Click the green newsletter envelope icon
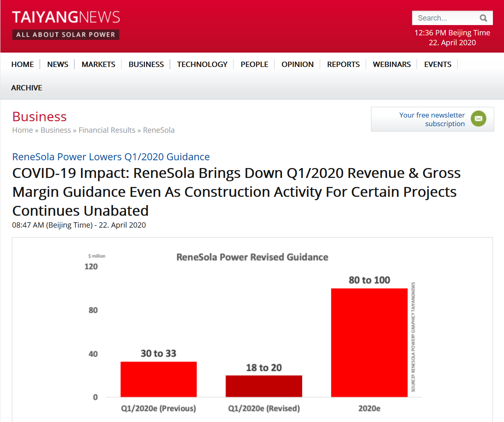Screen dimensions: 504x422 [478, 119]
